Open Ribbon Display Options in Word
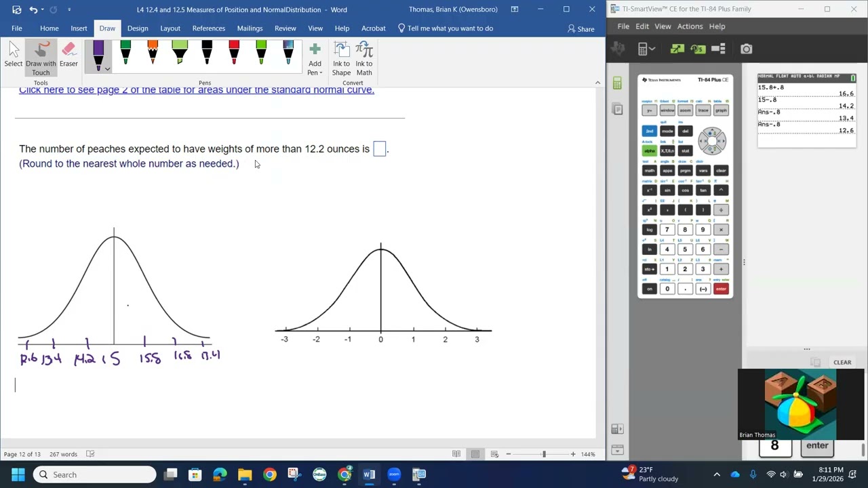 click(514, 9)
